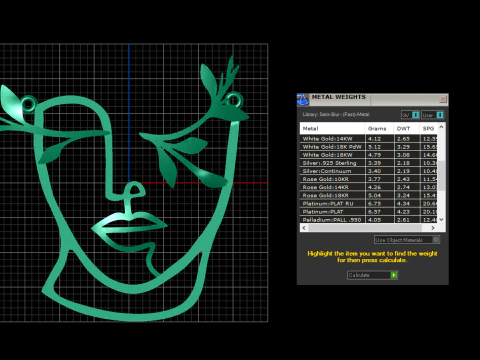Close the Metal Weights panel
Image resolution: width=480 pixels, height=360 pixels.
click(x=443, y=99)
